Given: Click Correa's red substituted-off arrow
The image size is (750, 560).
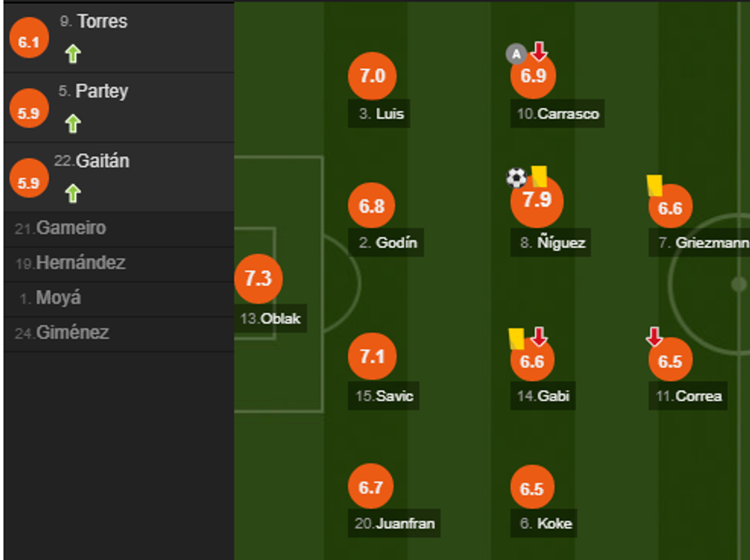Looking at the screenshot, I should click(x=654, y=337).
